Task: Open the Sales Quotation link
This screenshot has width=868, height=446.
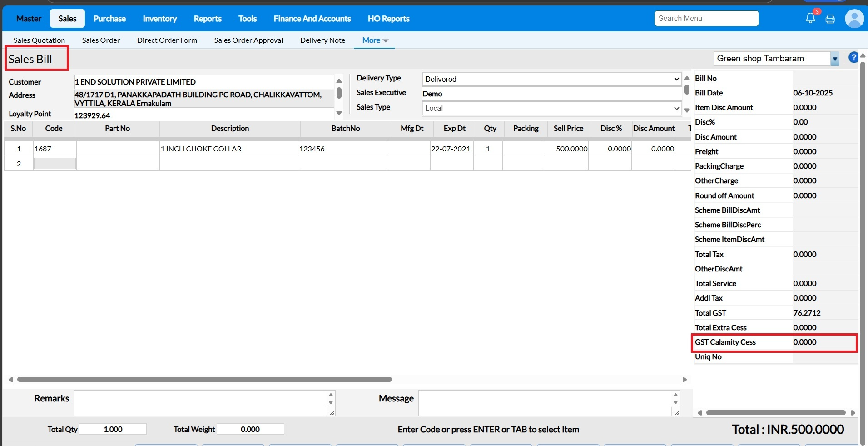Action: (x=39, y=40)
